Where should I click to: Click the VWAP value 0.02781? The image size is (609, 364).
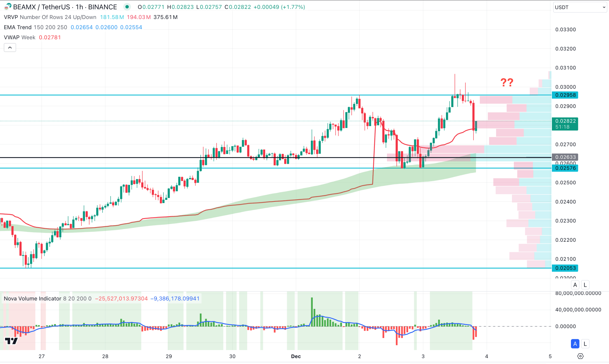50,37
